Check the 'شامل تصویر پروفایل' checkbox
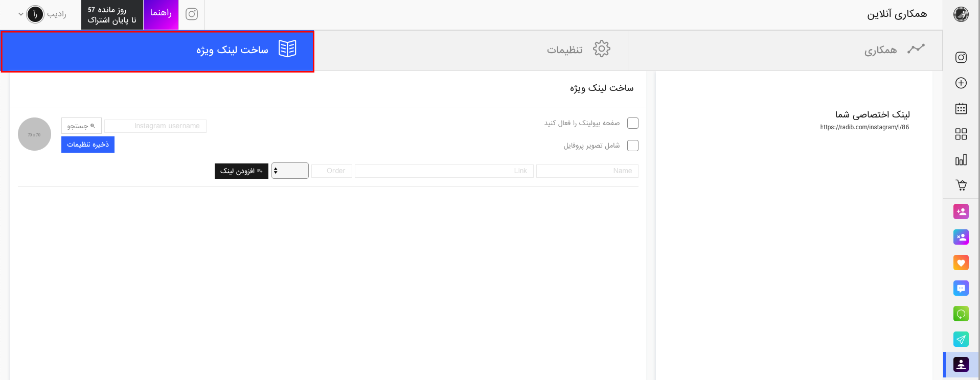Screen dimensions: 980x380 pos(632,146)
